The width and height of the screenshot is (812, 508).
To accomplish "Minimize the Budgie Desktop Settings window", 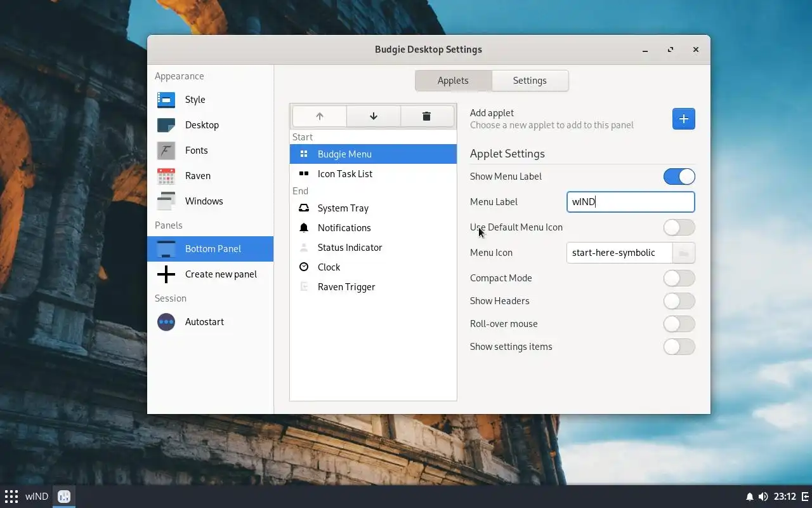I will (x=645, y=50).
